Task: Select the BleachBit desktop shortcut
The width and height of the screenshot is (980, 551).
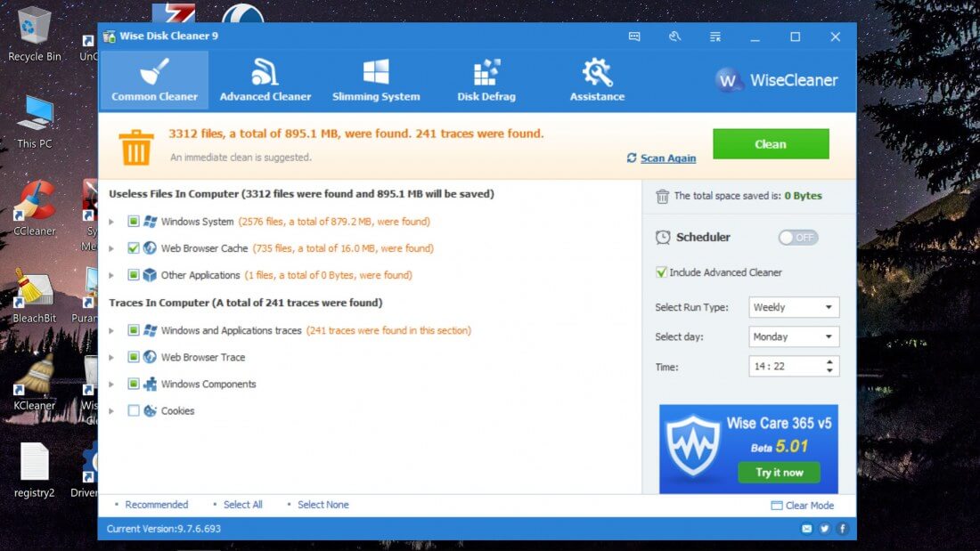Action: tap(35, 296)
